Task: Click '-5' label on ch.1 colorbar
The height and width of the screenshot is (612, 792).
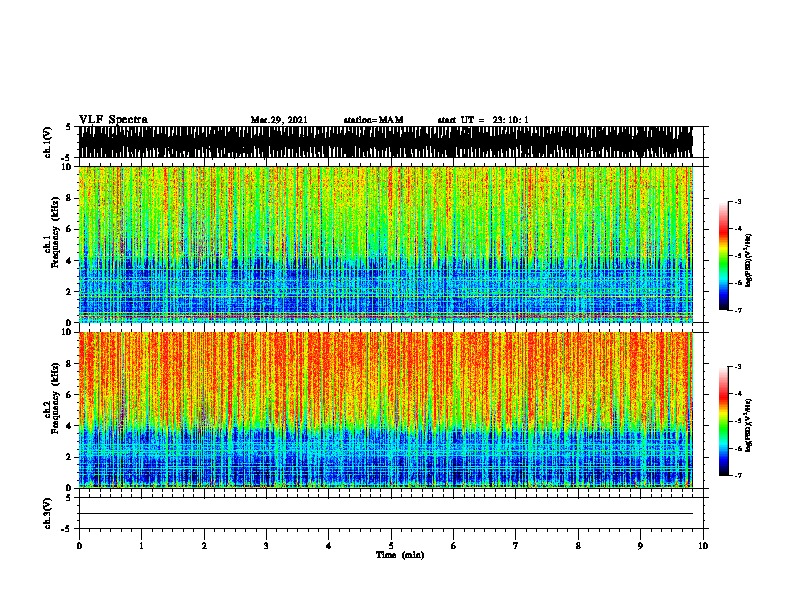Action: point(737,256)
